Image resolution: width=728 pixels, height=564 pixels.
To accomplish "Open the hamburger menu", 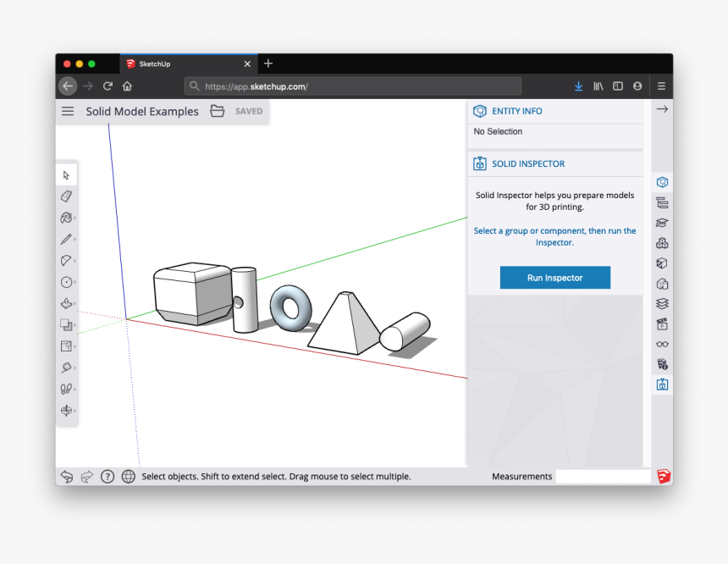I will pyautogui.click(x=67, y=111).
